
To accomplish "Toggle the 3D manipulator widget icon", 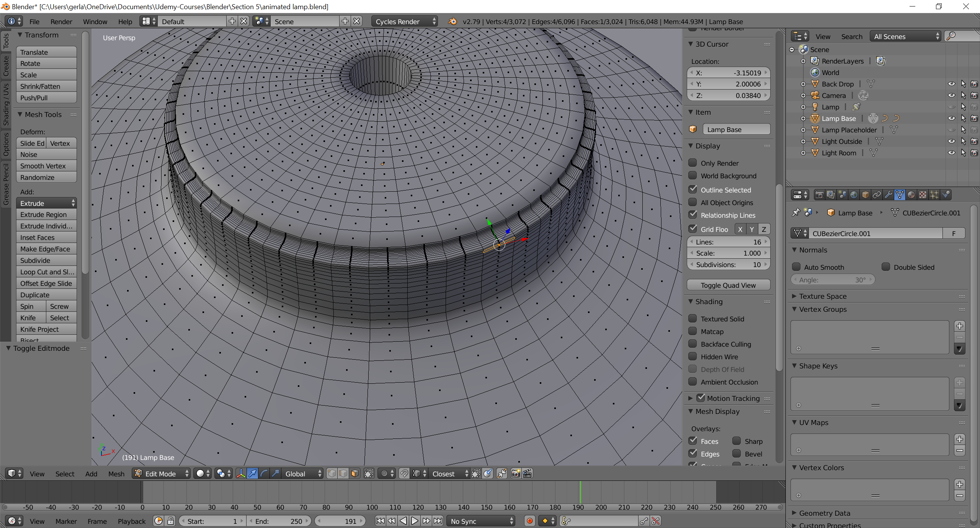I will tap(241, 474).
